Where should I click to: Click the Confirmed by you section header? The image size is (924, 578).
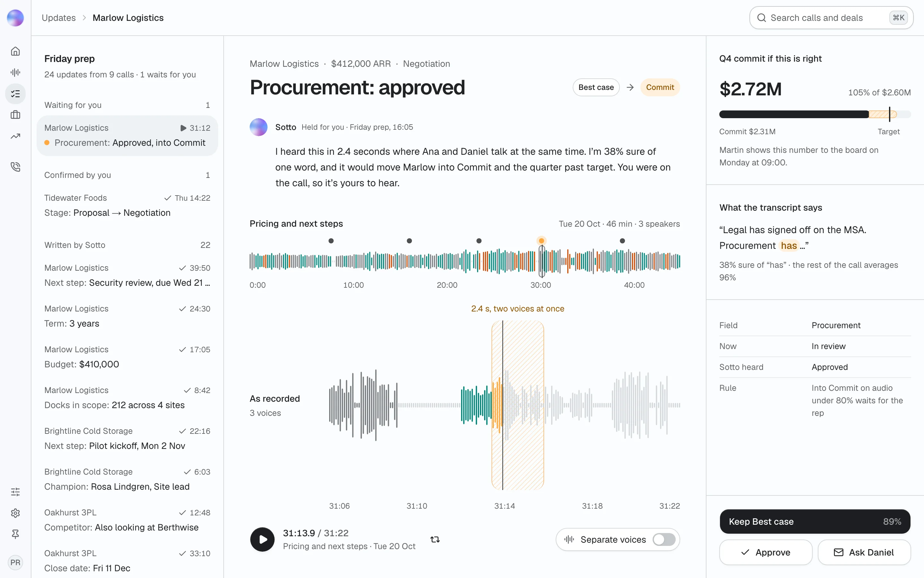pyautogui.click(x=127, y=175)
